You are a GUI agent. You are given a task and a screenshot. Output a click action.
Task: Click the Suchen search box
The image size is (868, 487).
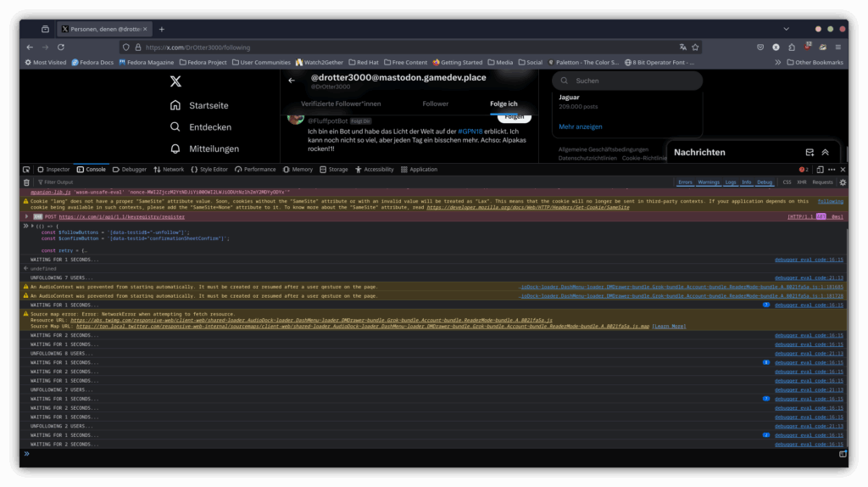(x=627, y=81)
